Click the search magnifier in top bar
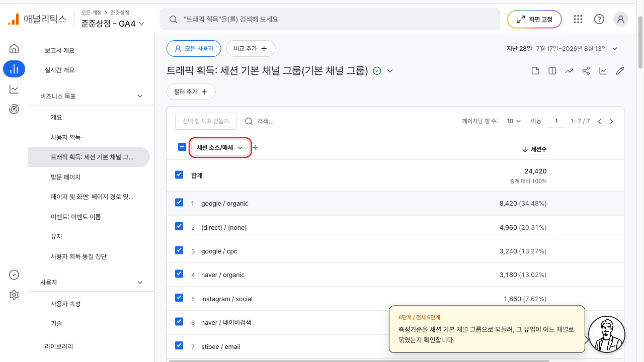The width and height of the screenshot is (644, 362). [x=173, y=19]
